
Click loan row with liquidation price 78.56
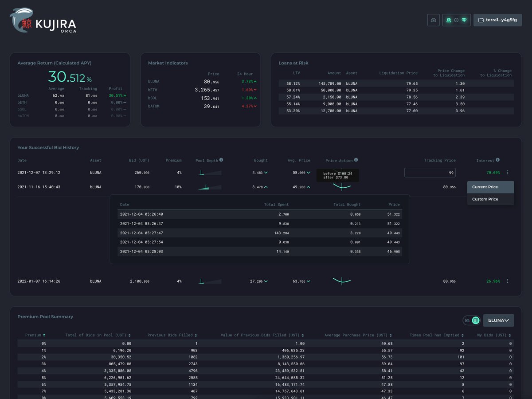[x=396, y=97]
